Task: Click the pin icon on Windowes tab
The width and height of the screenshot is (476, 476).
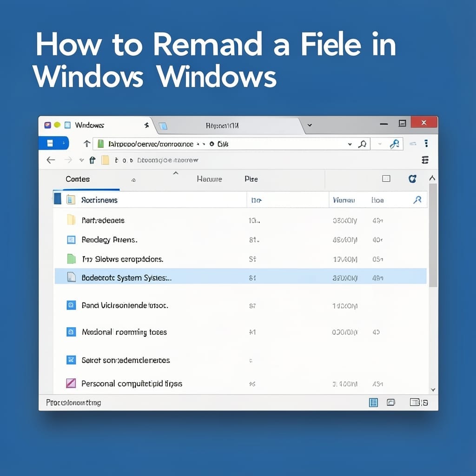Action: [x=146, y=125]
